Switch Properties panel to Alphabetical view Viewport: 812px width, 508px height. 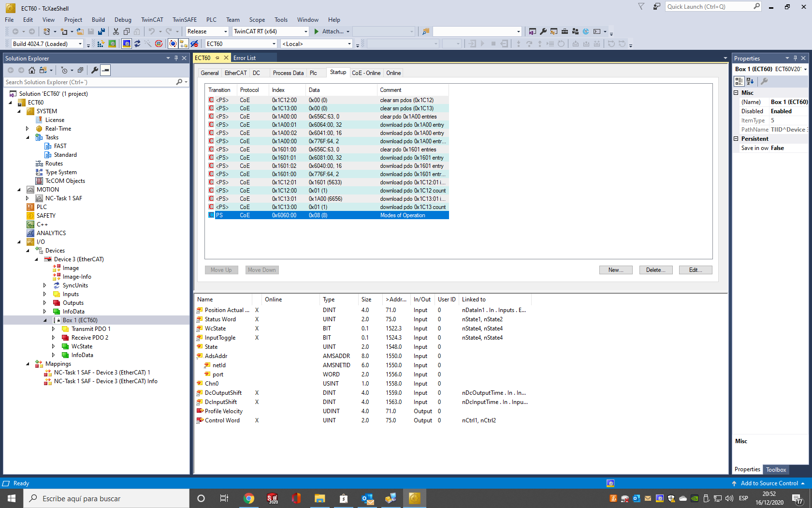pos(750,81)
